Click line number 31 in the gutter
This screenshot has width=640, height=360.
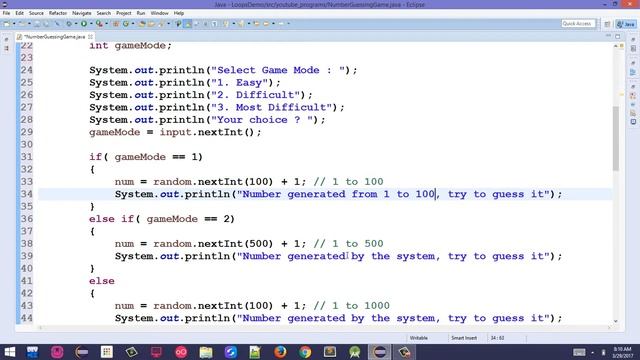pos(27,157)
